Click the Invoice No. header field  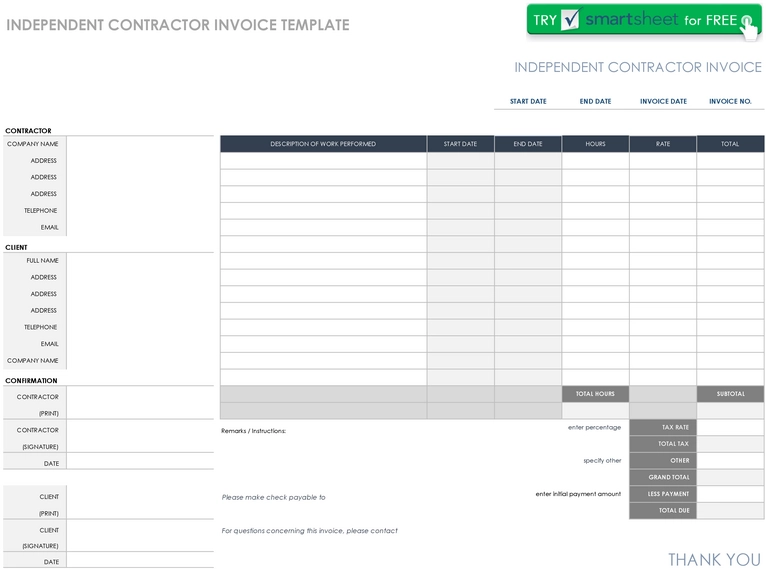[x=730, y=102]
